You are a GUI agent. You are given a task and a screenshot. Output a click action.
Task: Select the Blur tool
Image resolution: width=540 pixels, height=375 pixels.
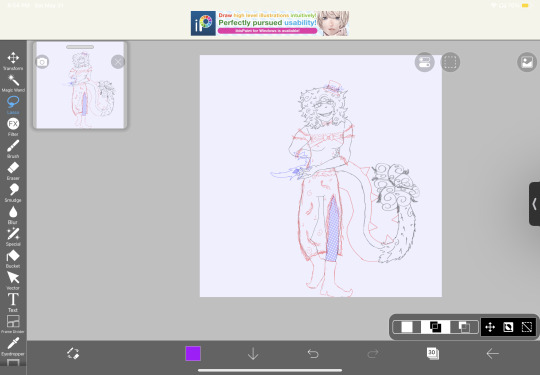[13, 215]
